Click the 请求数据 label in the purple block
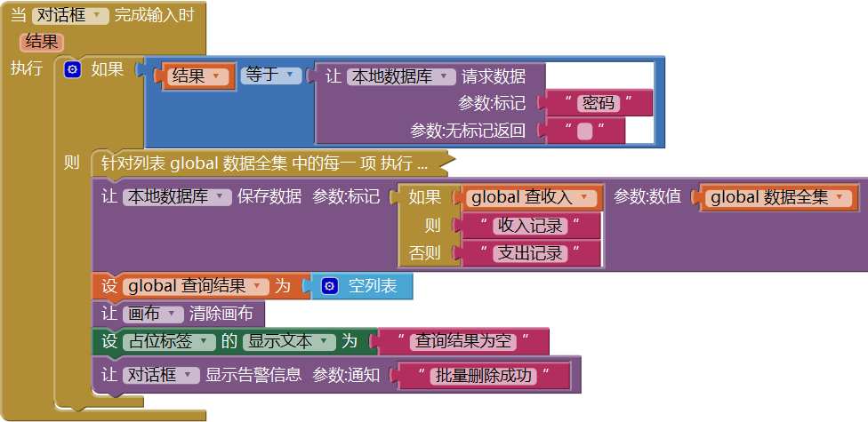This screenshot has height=422, width=868. click(x=494, y=76)
